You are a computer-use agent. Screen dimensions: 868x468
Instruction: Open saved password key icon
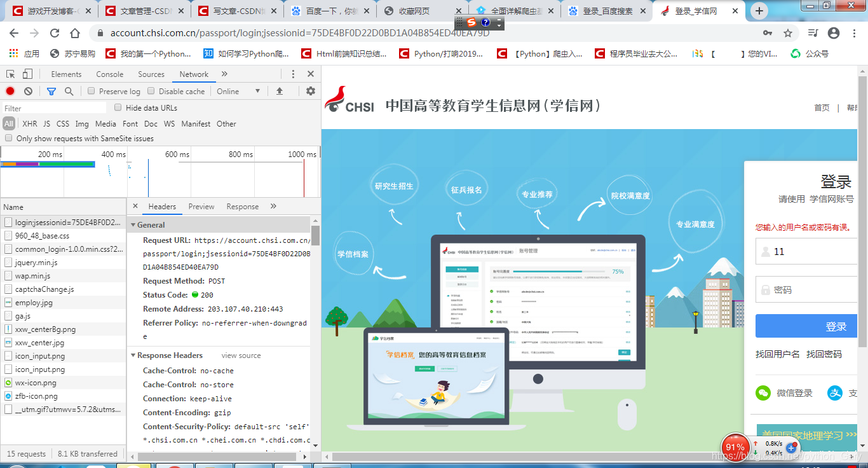pos(768,33)
